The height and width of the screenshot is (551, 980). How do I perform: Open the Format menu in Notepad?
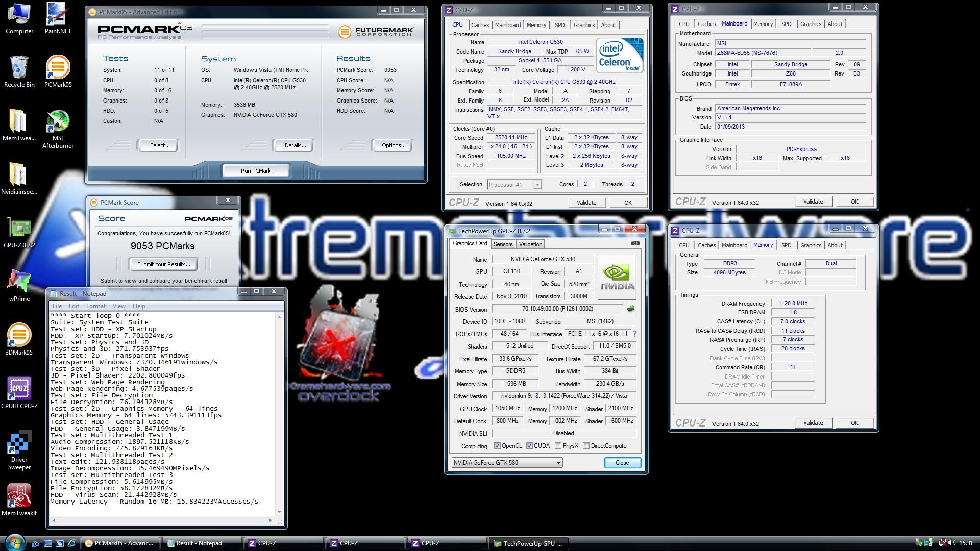point(96,306)
